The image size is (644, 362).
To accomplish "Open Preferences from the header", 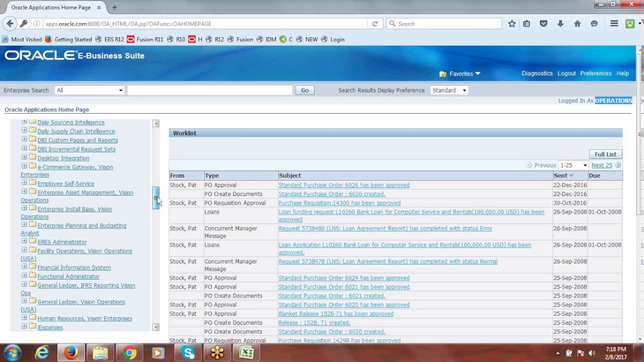I will [596, 73].
